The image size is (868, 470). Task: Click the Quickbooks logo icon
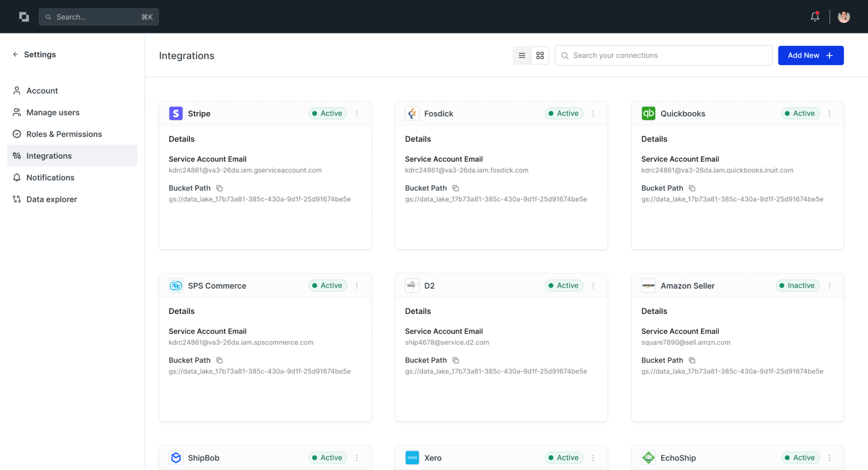pos(648,113)
